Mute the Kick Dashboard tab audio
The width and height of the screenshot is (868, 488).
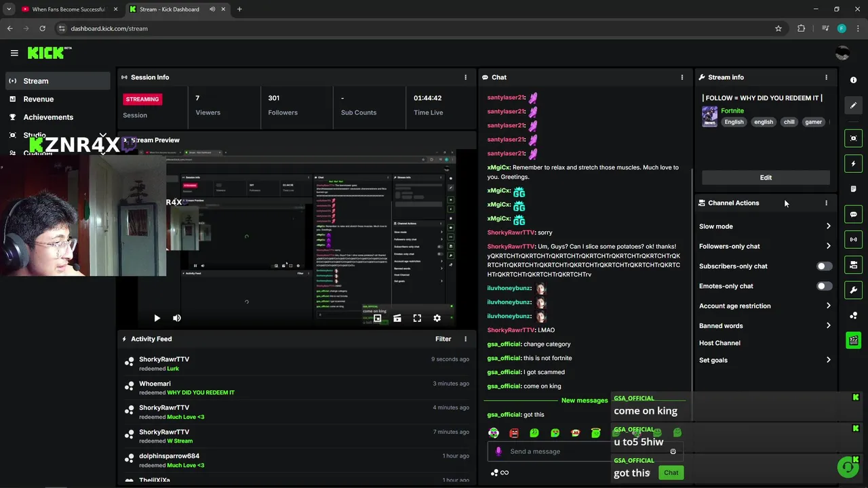(212, 9)
